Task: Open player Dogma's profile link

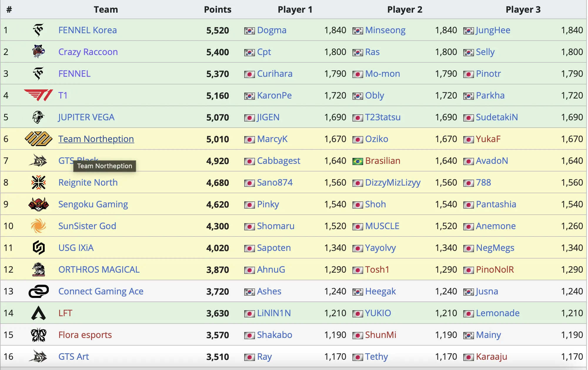Action: (x=272, y=30)
